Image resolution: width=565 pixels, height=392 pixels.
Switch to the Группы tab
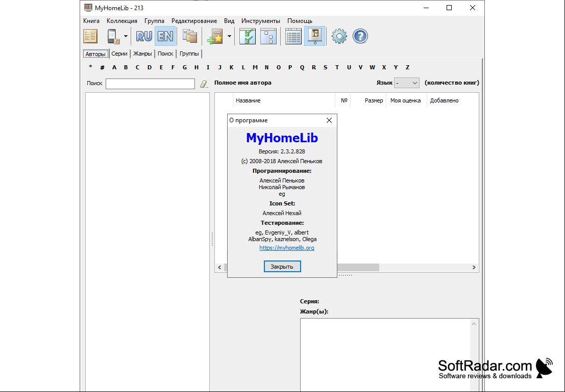(x=189, y=54)
